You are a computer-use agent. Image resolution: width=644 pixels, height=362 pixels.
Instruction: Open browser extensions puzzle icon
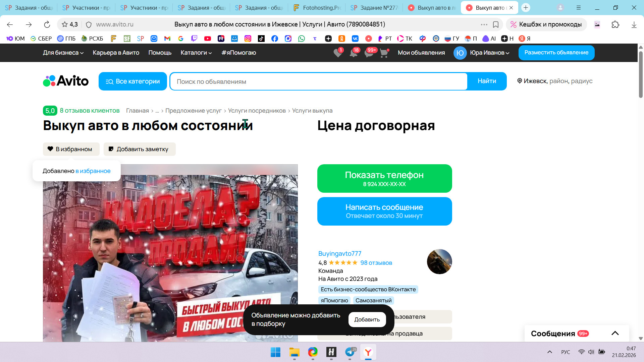615,24
